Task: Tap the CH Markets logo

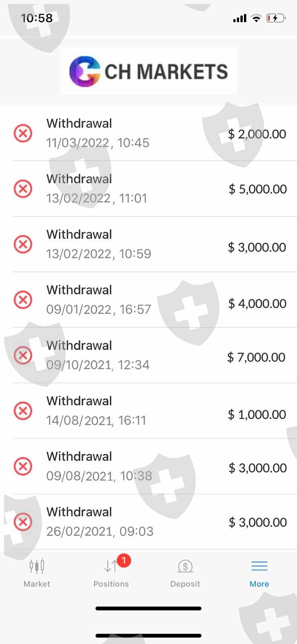Action: [x=148, y=71]
